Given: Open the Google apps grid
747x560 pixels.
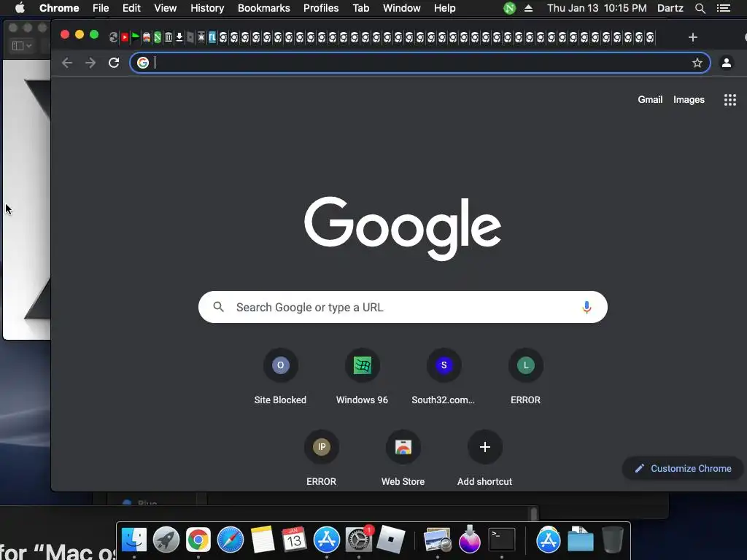Looking at the screenshot, I should 729,99.
